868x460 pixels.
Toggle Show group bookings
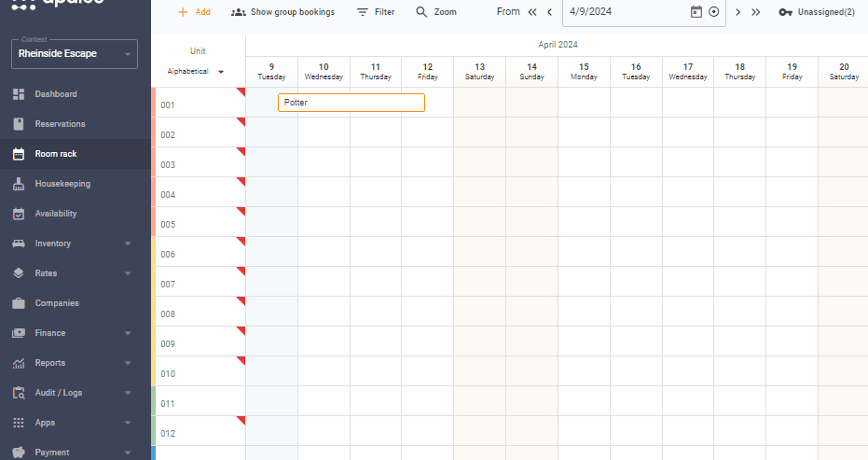pyautogui.click(x=282, y=12)
